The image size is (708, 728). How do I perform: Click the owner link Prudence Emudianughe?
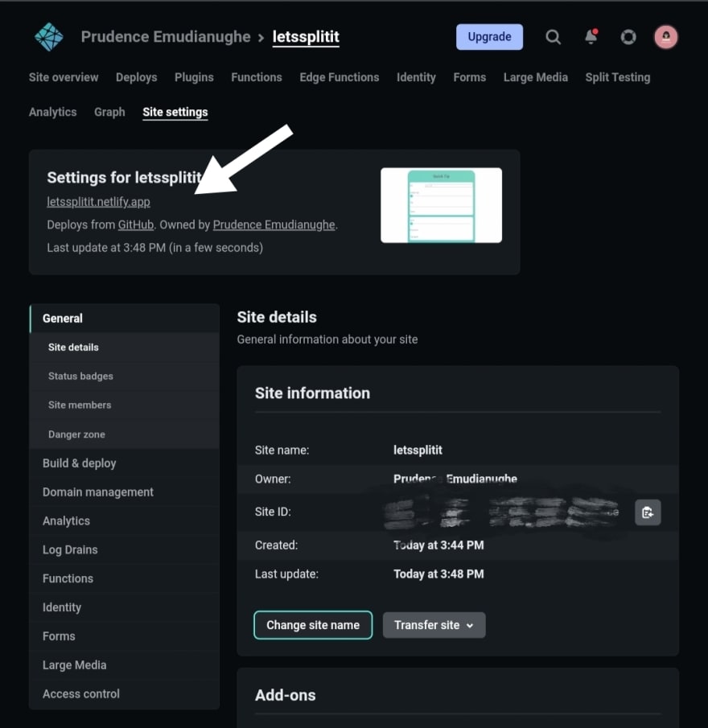[x=274, y=224]
